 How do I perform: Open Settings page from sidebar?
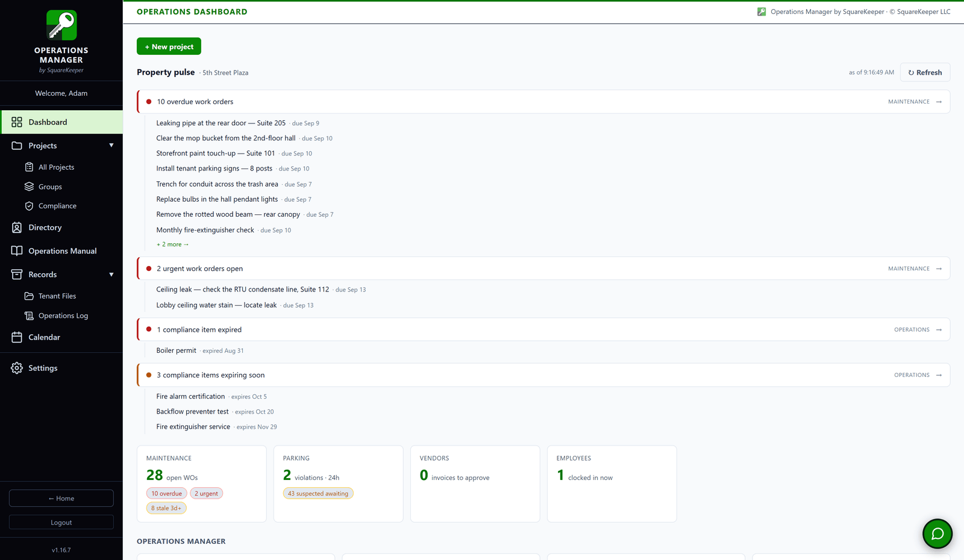pos(61,368)
